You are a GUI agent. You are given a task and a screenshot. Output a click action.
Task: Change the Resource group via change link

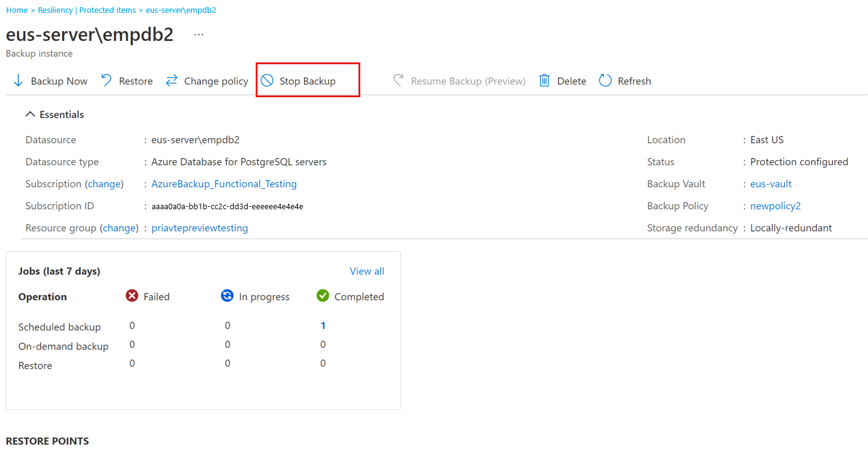[x=119, y=228]
